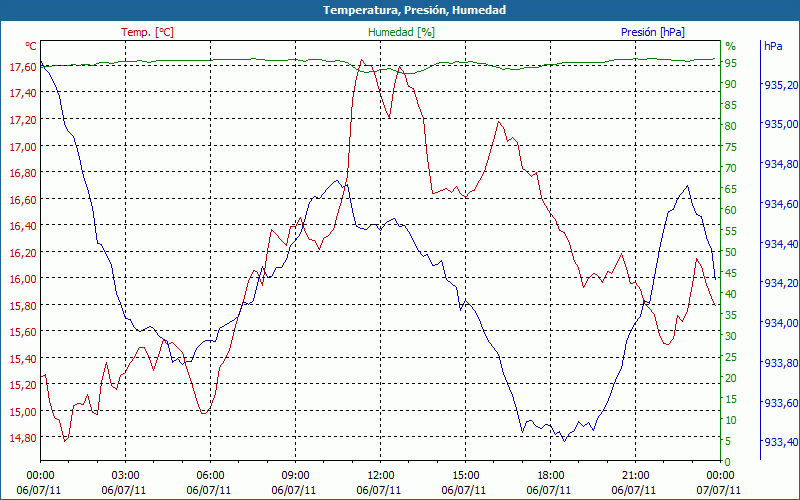Click temperature axis value 17,60

tap(22, 67)
